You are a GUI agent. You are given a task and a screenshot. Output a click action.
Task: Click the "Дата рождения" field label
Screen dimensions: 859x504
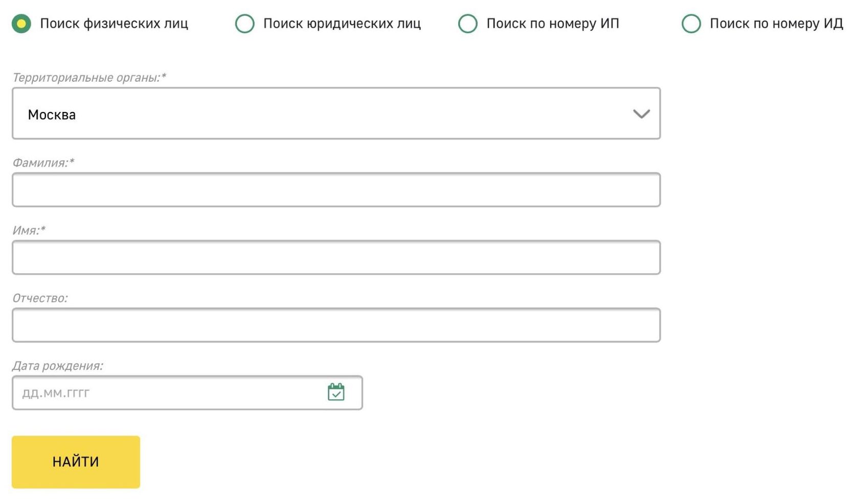[57, 366]
